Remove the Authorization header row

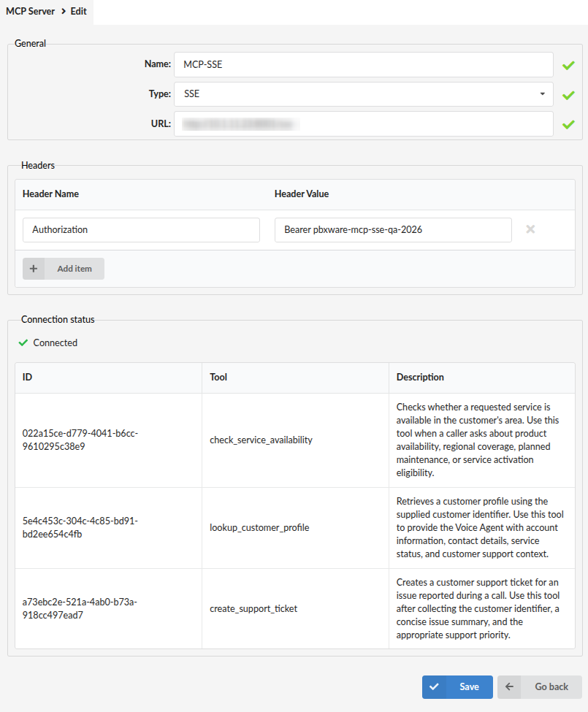pyautogui.click(x=530, y=229)
